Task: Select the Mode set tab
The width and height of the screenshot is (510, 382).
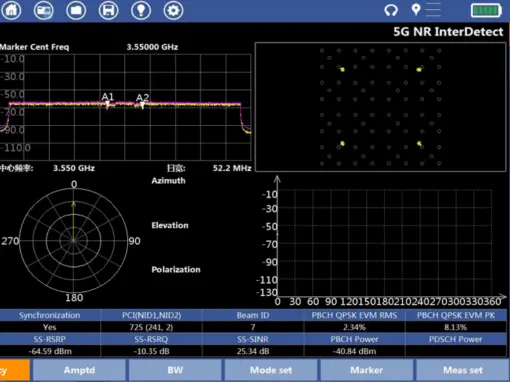Action: tap(271, 370)
